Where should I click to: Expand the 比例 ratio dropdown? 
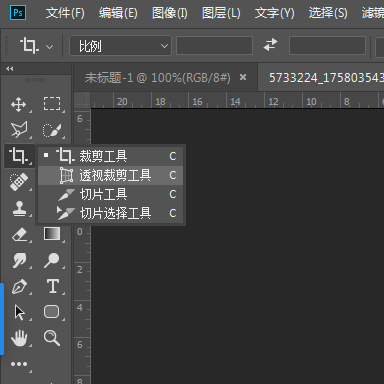point(120,46)
